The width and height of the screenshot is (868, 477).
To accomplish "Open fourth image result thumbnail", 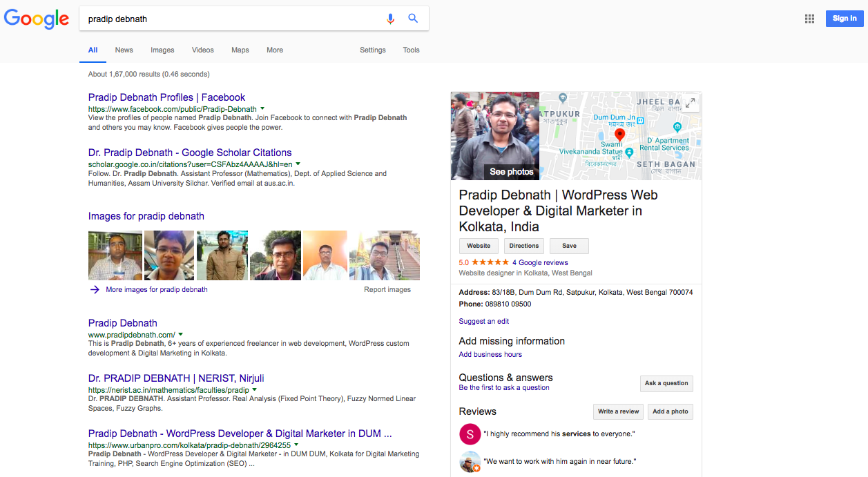I will 276,255.
